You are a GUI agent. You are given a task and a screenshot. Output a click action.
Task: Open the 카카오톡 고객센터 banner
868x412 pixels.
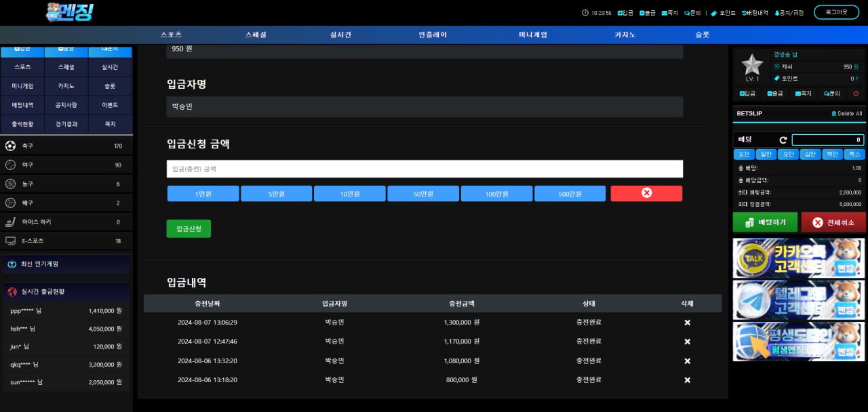(x=799, y=258)
